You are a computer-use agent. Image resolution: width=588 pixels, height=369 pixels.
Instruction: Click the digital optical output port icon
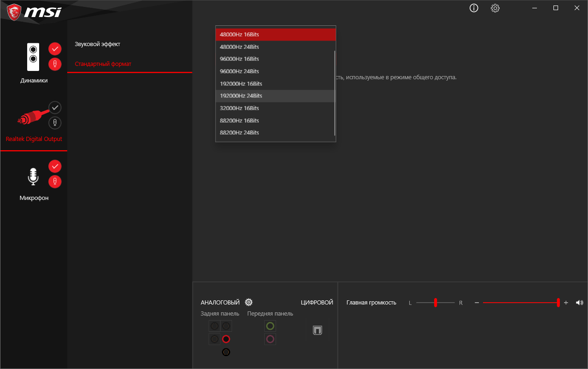pyautogui.click(x=317, y=330)
